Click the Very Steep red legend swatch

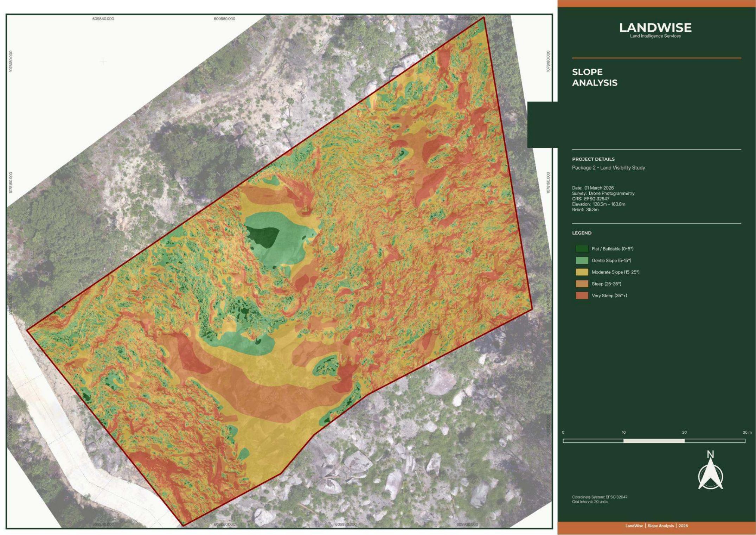click(582, 295)
